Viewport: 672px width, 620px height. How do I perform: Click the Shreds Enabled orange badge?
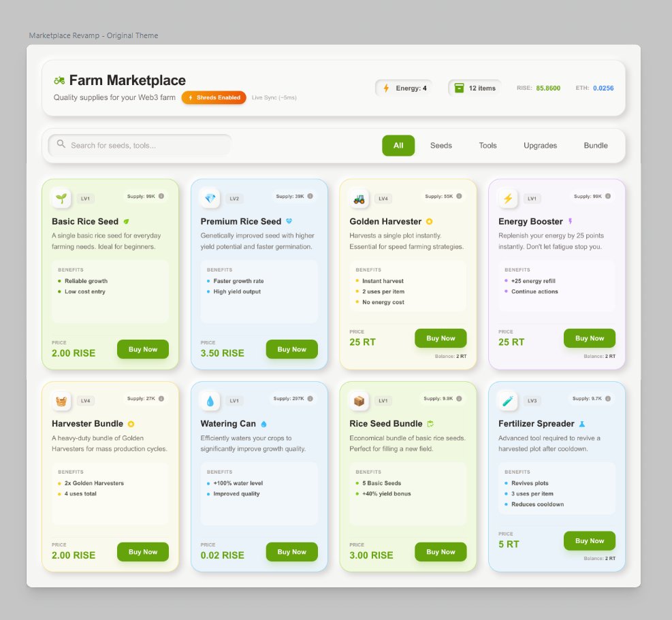tap(214, 98)
